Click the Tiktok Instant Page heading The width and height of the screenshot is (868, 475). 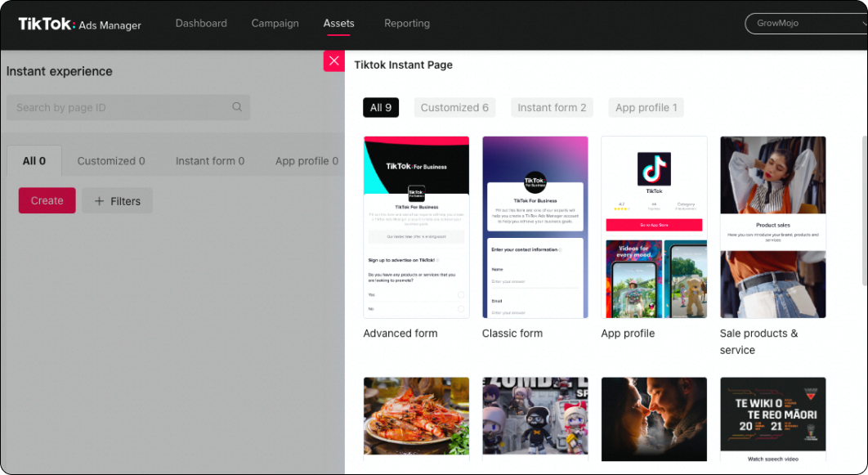[403, 65]
